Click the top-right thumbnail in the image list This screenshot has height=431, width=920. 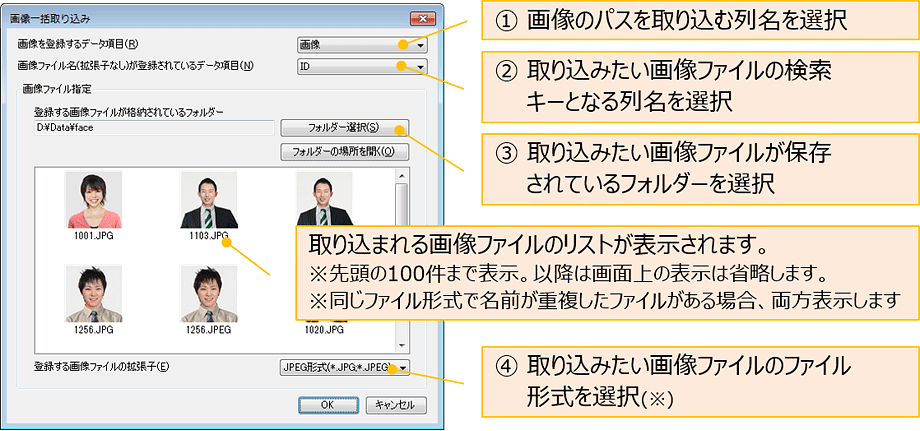[324, 198]
